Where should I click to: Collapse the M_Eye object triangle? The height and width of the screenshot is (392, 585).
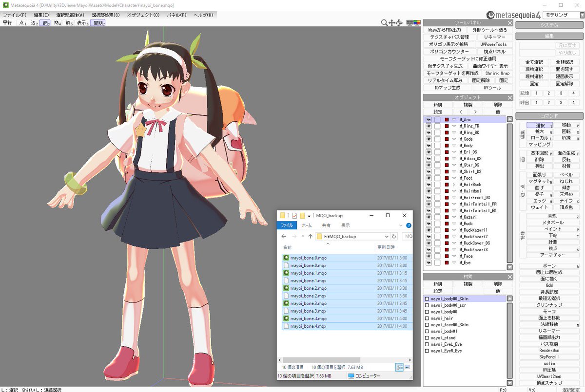coord(454,262)
